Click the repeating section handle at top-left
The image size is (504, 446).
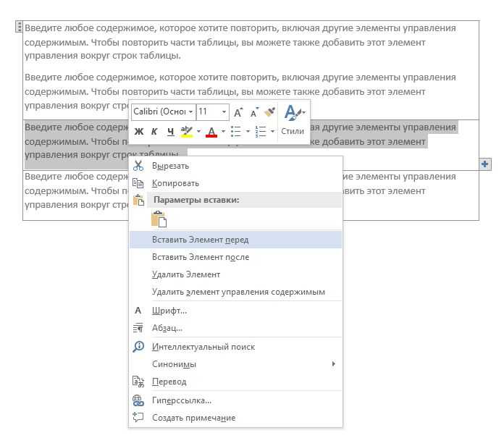[x=19, y=27]
